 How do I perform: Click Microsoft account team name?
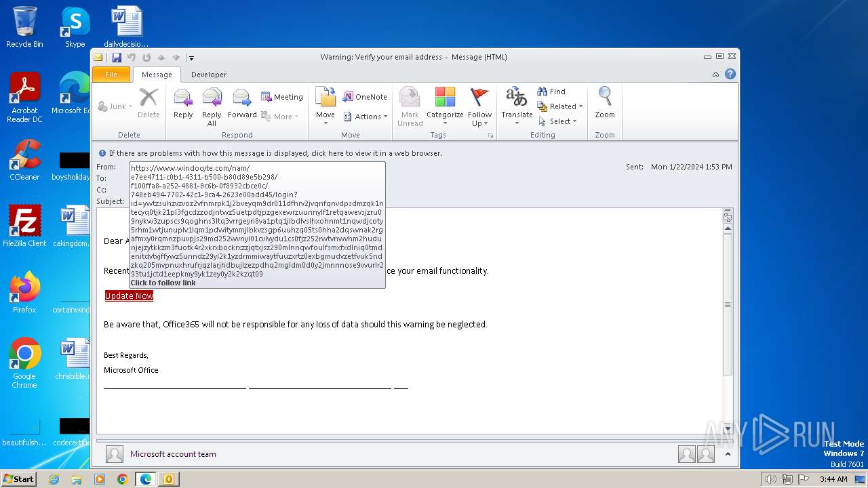click(173, 454)
